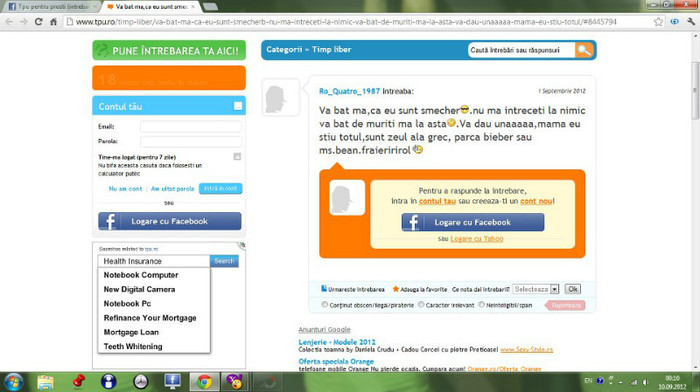Click the browser forward arrow

24,22
